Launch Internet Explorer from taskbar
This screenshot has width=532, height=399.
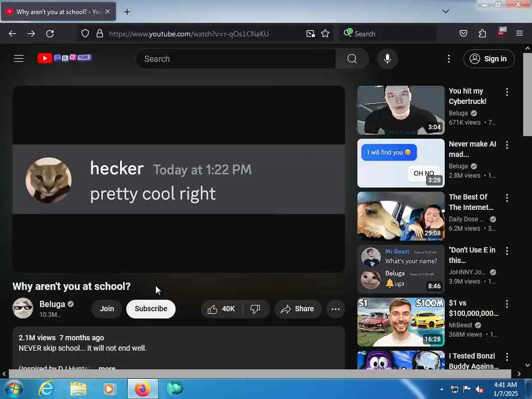tap(46, 389)
